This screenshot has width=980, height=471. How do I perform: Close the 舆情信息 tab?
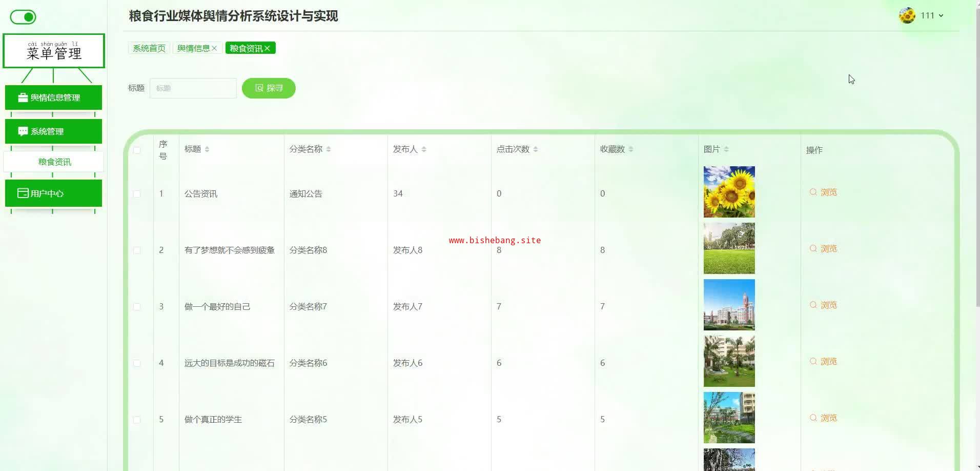(x=214, y=48)
